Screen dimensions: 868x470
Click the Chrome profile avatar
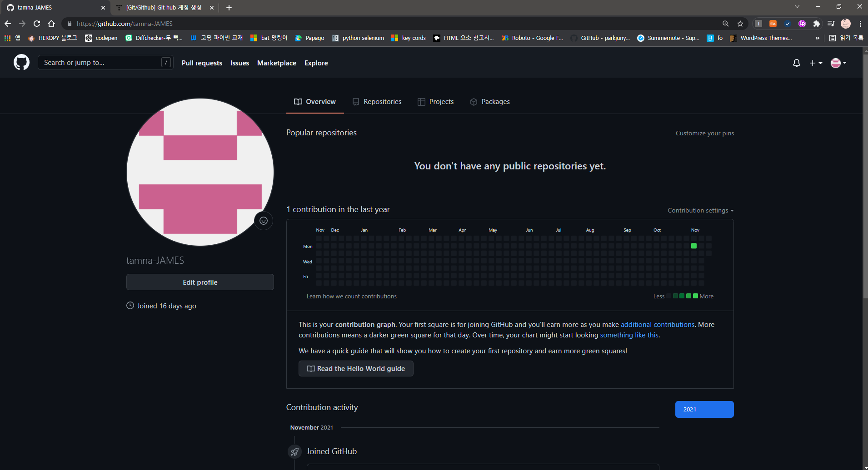click(846, 24)
